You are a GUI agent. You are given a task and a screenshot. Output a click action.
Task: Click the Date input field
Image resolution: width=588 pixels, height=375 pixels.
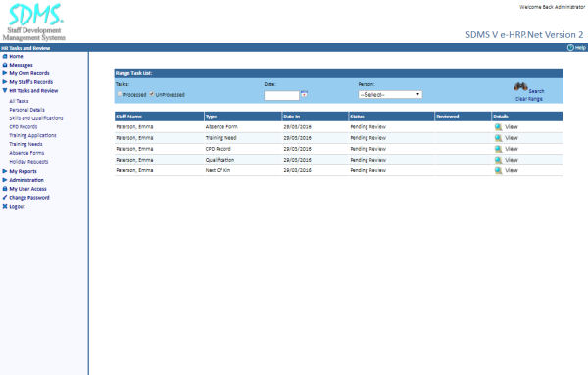point(281,96)
